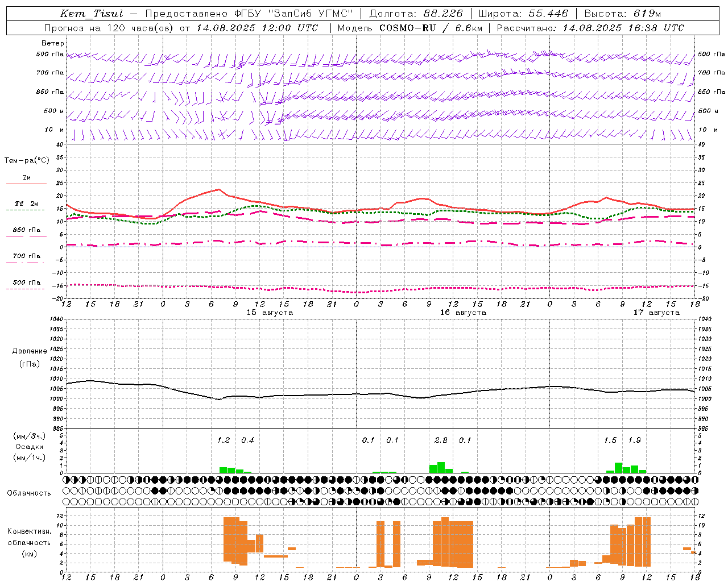Viewport: 728px width, 582px height.
Task: Click the Ветер wind section label
Action: pyautogui.click(x=53, y=43)
